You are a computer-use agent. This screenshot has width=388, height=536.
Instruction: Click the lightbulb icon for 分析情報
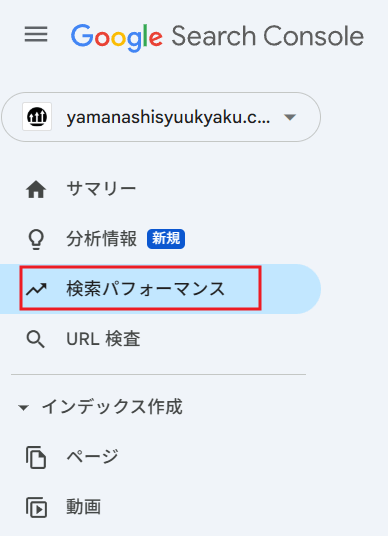(x=36, y=239)
